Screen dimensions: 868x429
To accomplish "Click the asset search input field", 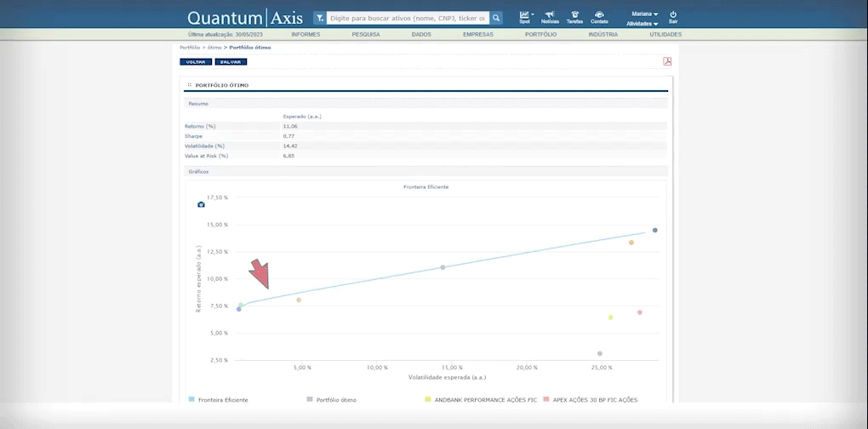I will [x=408, y=18].
